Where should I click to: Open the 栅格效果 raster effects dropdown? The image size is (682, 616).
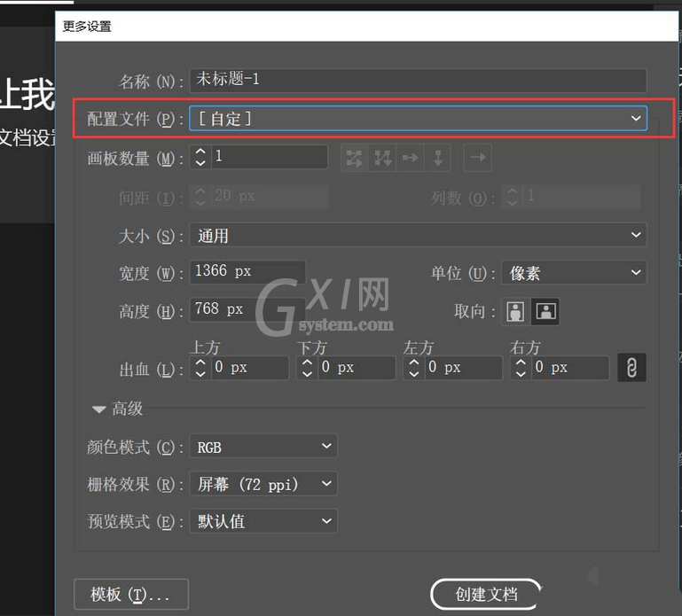(263, 483)
